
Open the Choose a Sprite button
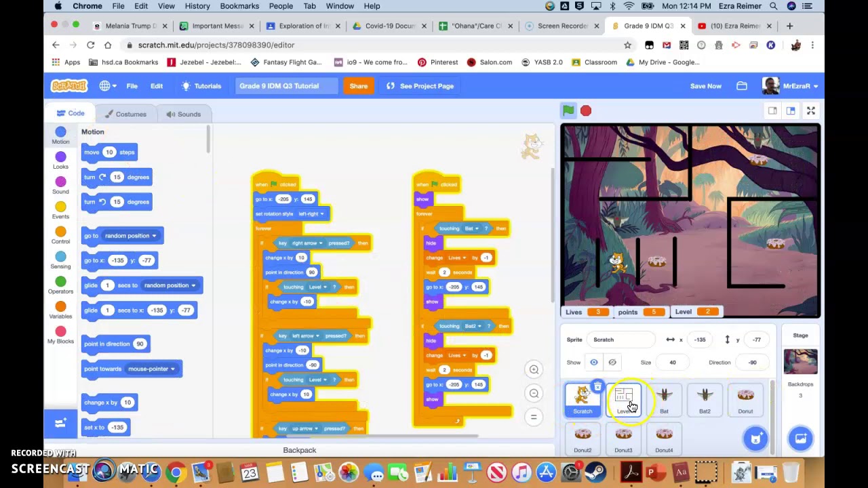tap(755, 439)
